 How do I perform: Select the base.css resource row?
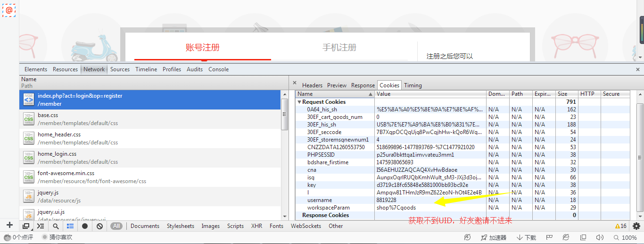[x=150, y=119]
